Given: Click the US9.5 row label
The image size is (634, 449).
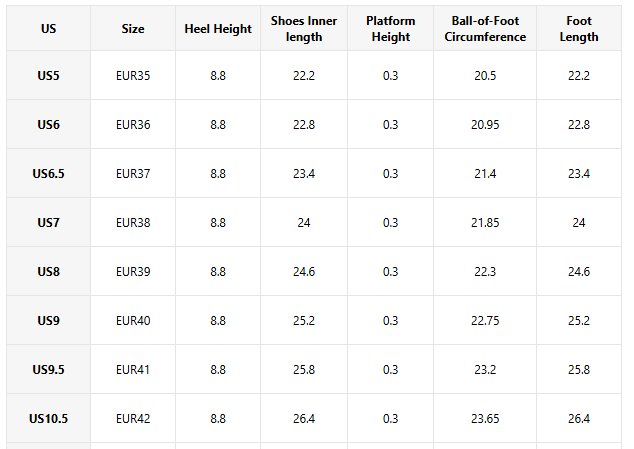Looking at the screenshot, I should pos(48,369).
